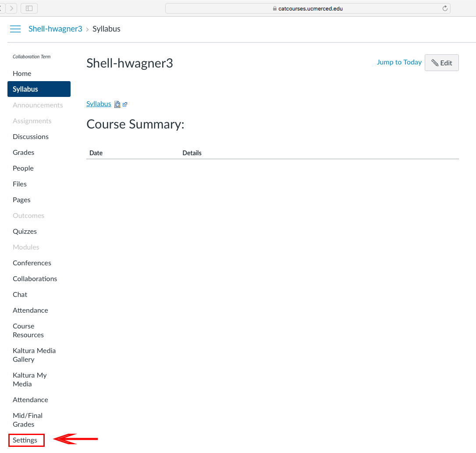This screenshot has height=453, width=476.
Task: Reload the page with the refresh icon
Action: click(x=445, y=8)
